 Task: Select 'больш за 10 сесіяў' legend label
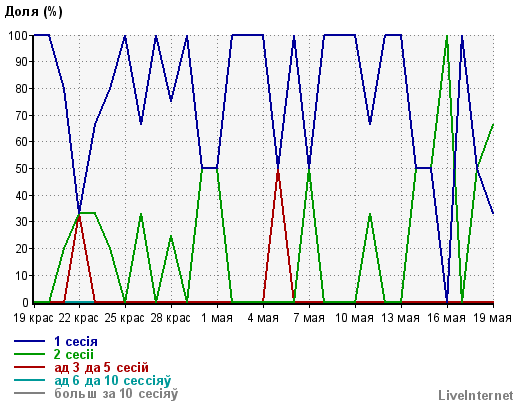pos(116,393)
